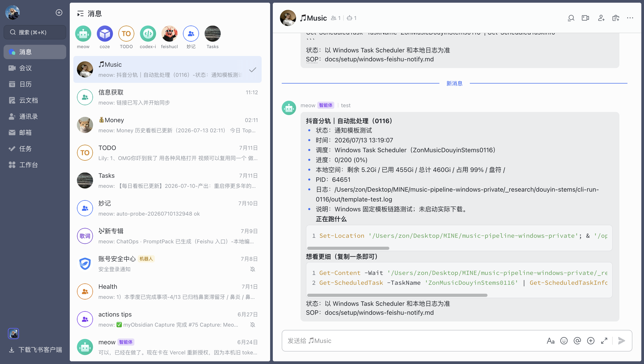Click the Music chat header avatar
This screenshot has width=644, height=364.
point(288,18)
